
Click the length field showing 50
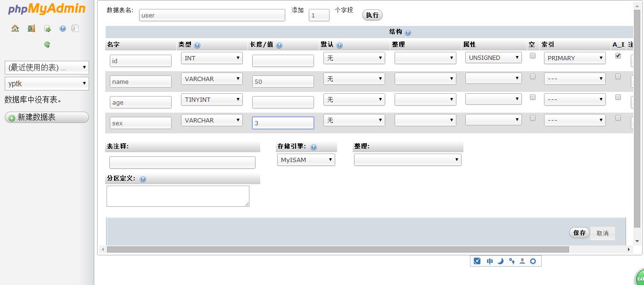click(x=283, y=81)
